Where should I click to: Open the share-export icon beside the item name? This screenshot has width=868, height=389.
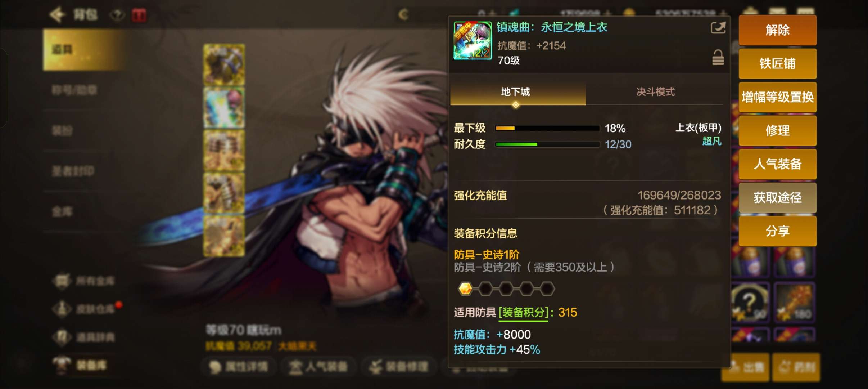[718, 28]
